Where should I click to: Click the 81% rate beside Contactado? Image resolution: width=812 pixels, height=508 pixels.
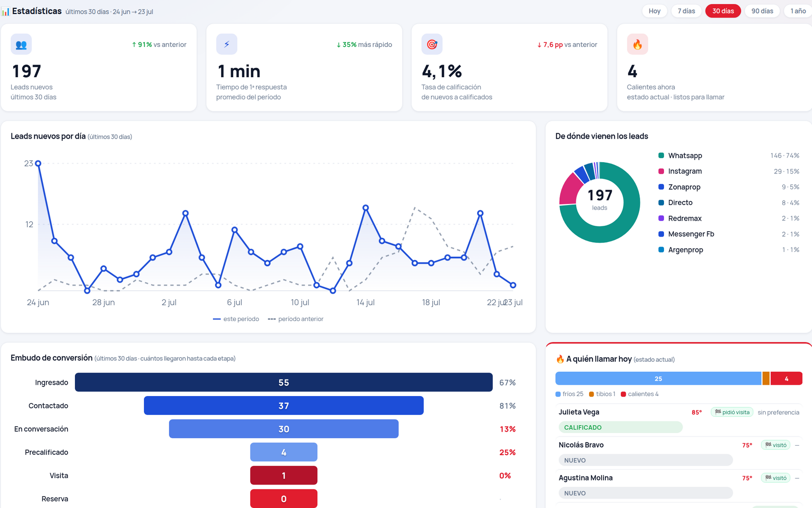[x=507, y=405]
